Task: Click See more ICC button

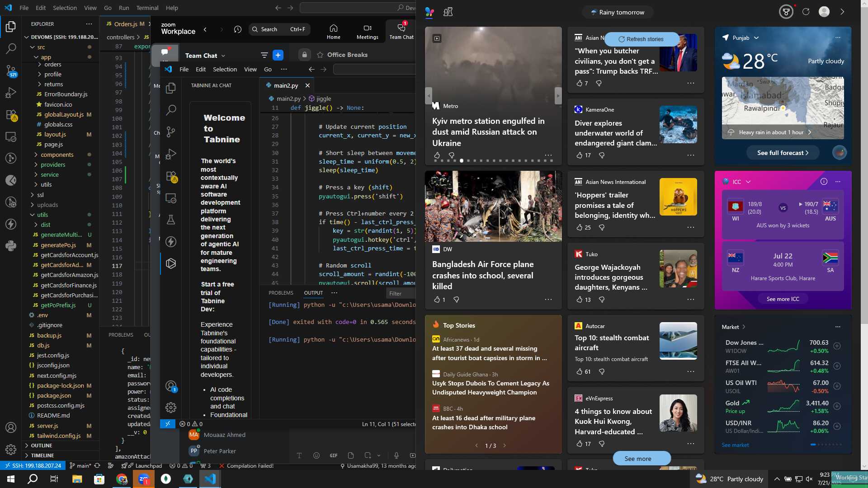Action: point(783,299)
